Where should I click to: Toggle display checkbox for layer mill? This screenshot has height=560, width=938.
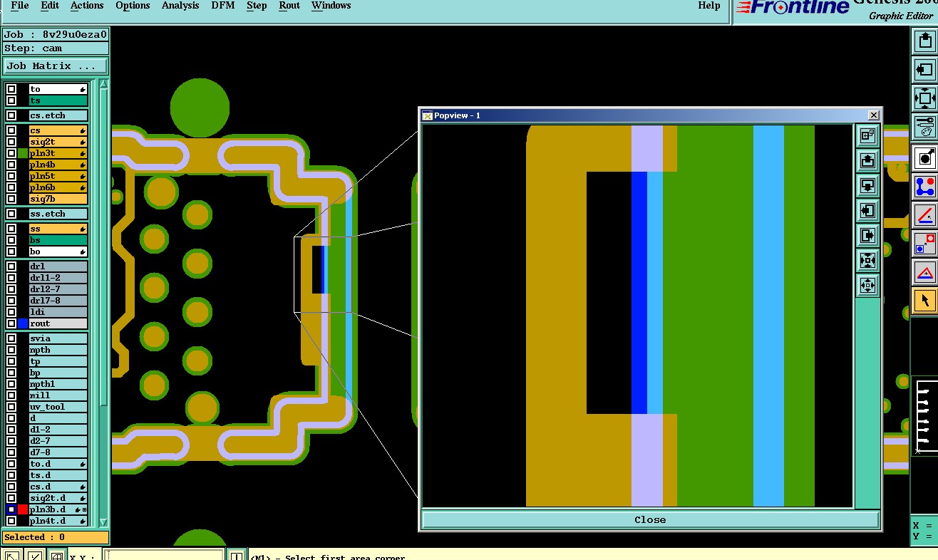coord(11,395)
